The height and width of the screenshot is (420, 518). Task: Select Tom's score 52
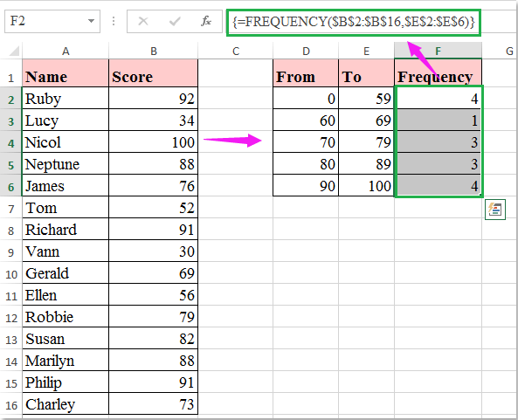(153, 207)
